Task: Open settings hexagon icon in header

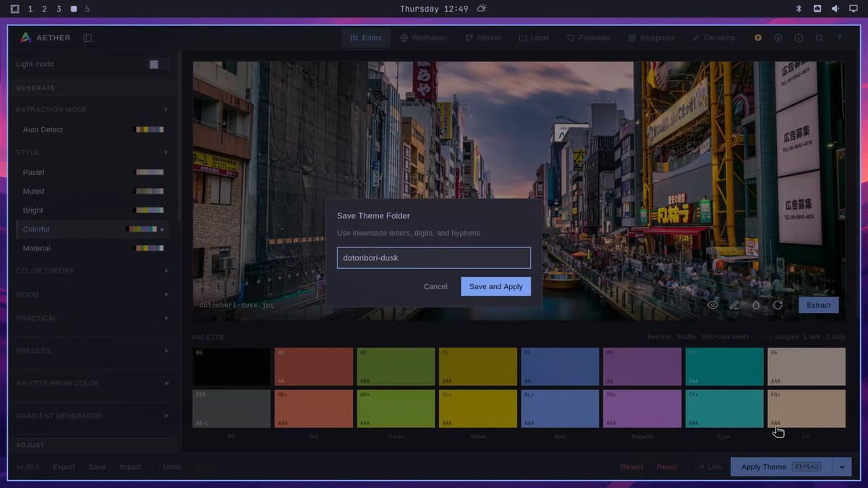Action: [778, 38]
